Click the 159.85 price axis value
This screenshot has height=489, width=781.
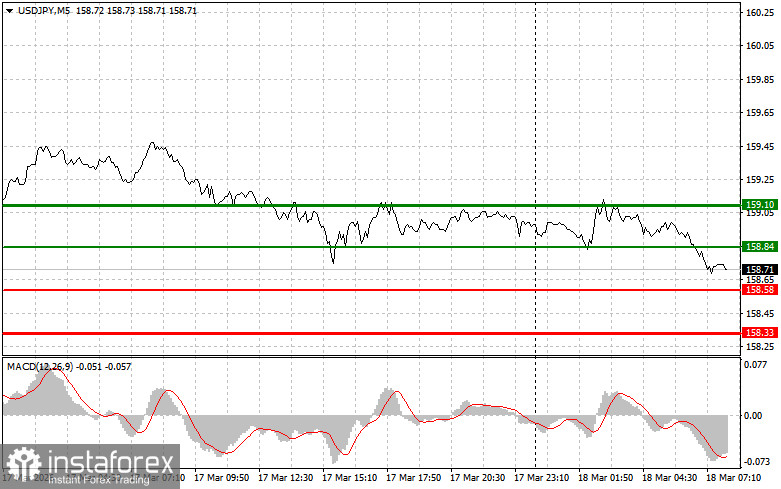(x=760, y=80)
